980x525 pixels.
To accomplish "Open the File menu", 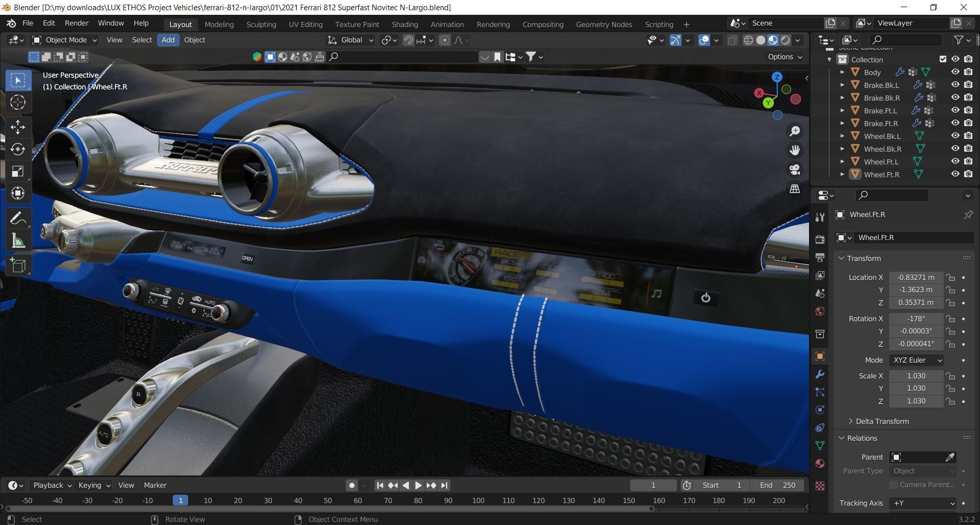I will (x=28, y=23).
